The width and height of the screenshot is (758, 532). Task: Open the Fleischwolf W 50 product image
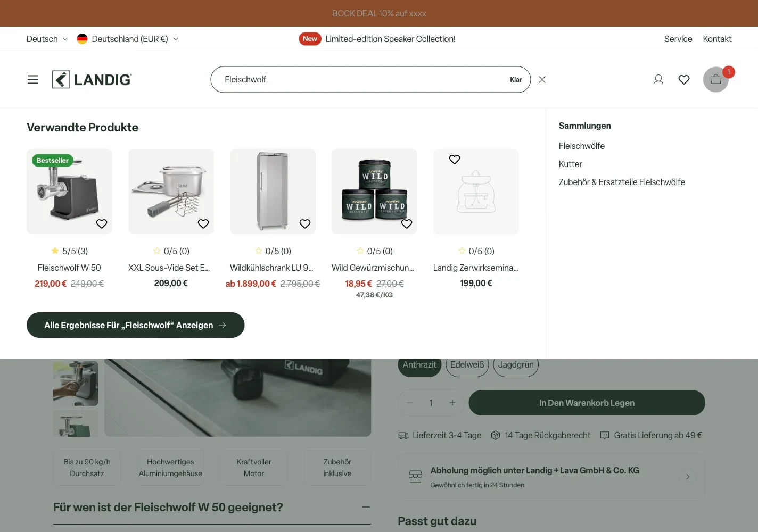69,192
